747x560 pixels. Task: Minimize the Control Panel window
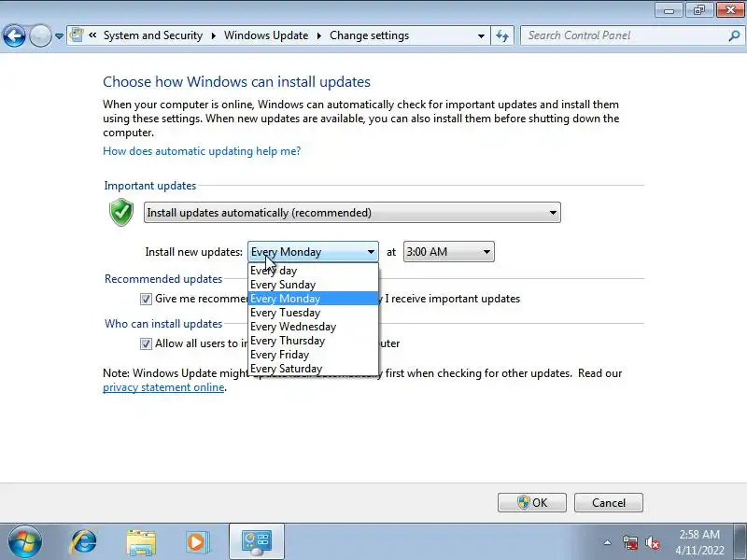[x=669, y=9]
